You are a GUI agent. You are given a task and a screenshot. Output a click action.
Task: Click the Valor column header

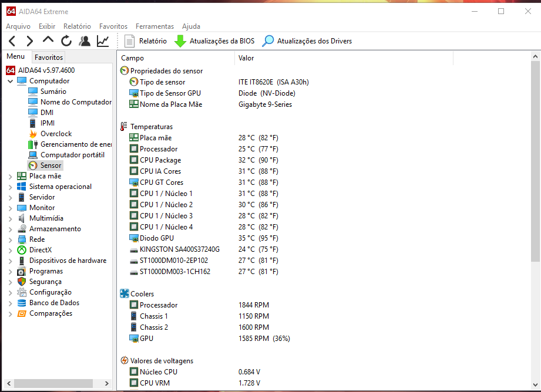[344, 58]
